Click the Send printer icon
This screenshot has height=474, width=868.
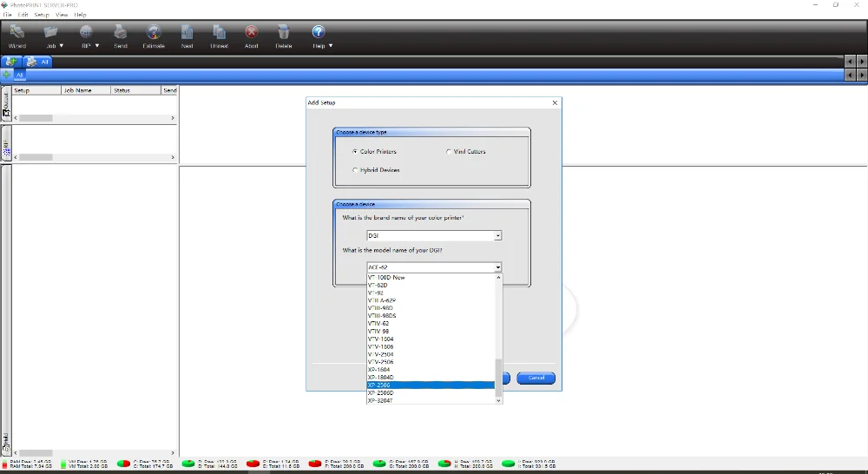120,32
